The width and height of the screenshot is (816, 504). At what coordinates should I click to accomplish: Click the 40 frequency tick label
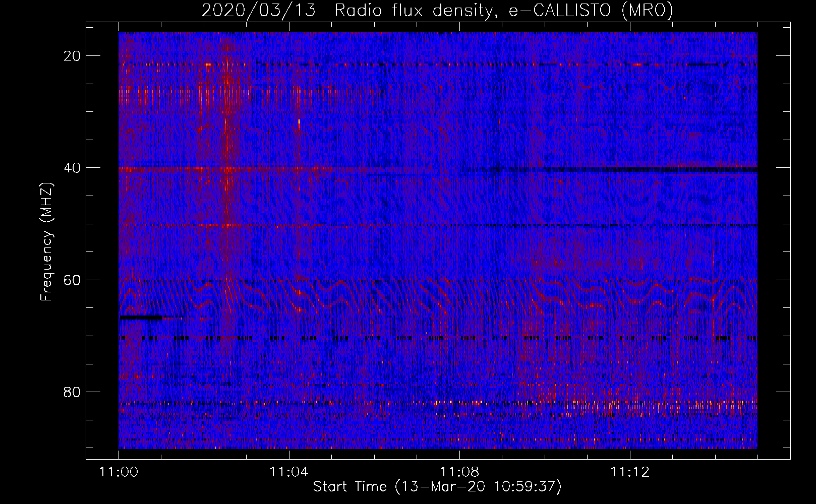coord(72,168)
